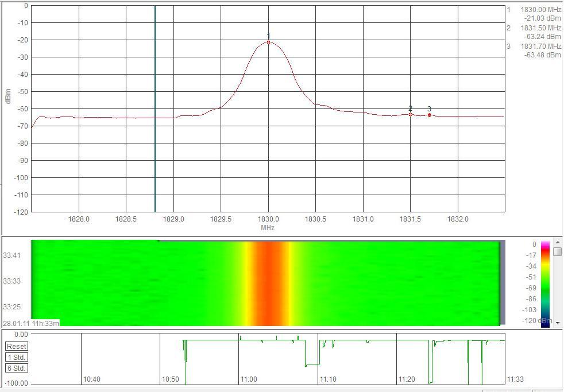Click the 28.01.11 11h:33m timestamp

(x=31, y=323)
